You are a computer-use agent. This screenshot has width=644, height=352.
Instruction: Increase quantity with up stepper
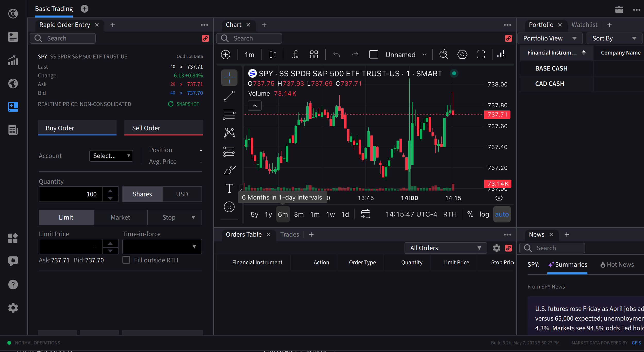(110, 191)
